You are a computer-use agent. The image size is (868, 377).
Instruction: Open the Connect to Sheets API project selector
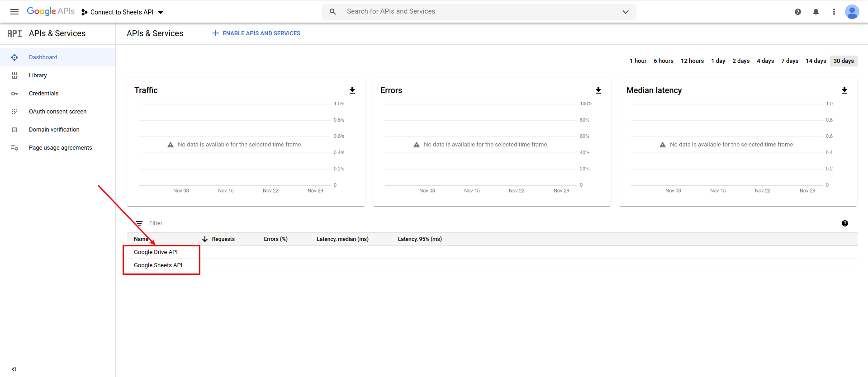click(x=123, y=12)
